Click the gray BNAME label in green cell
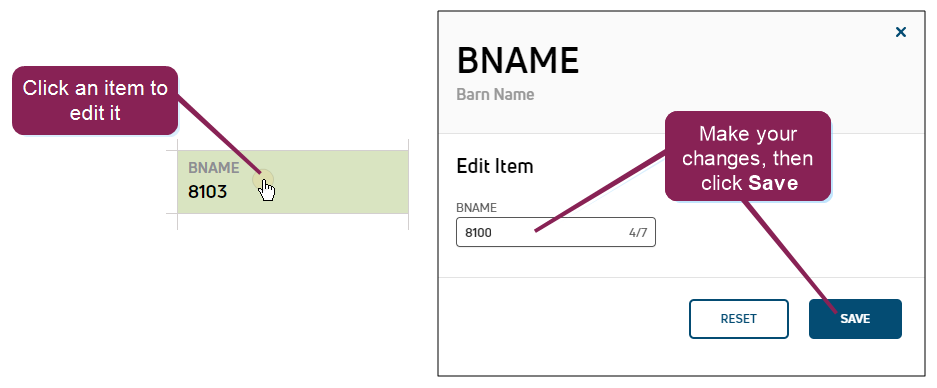Image resolution: width=937 pixels, height=388 pixels. 213,168
